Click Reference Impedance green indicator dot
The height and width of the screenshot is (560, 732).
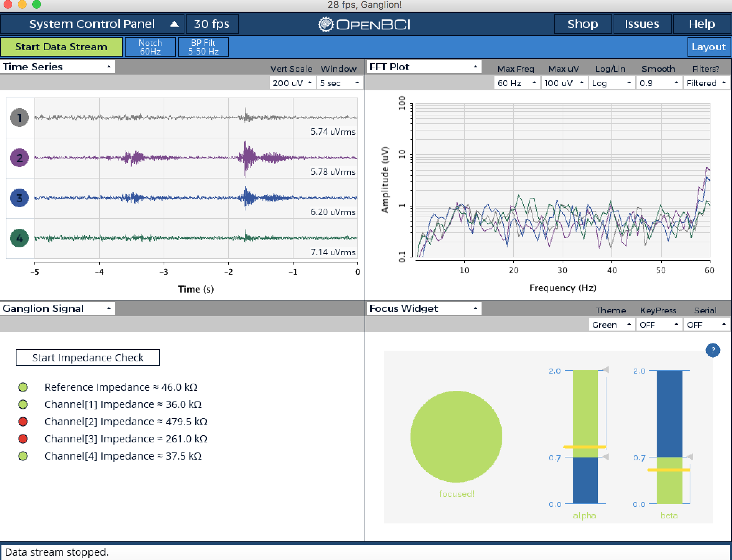point(23,387)
